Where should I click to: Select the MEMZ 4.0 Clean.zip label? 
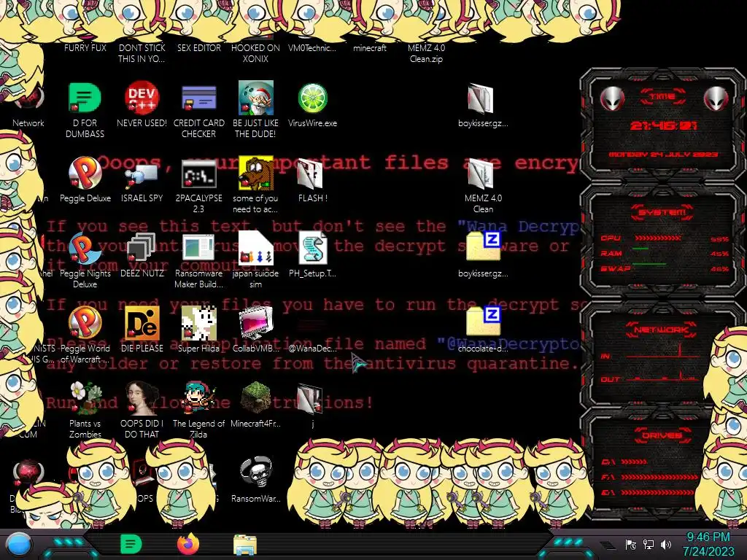[x=426, y=53]
